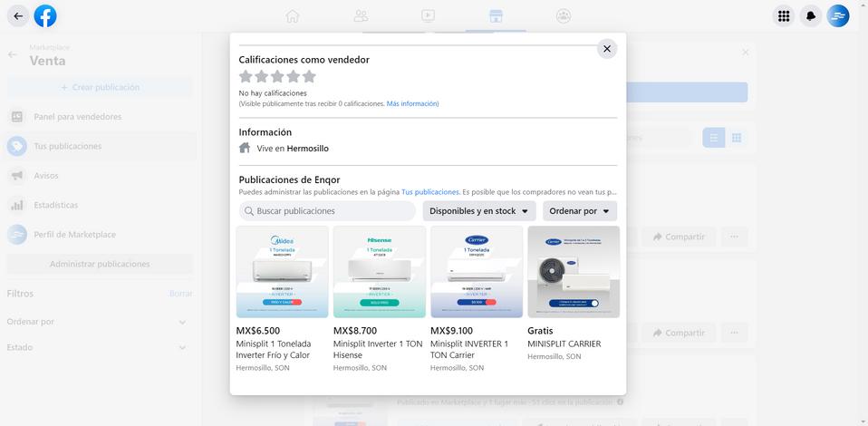
Task: Open the Hisense minisplit listing thumbnail
Action: coord(380,271)
